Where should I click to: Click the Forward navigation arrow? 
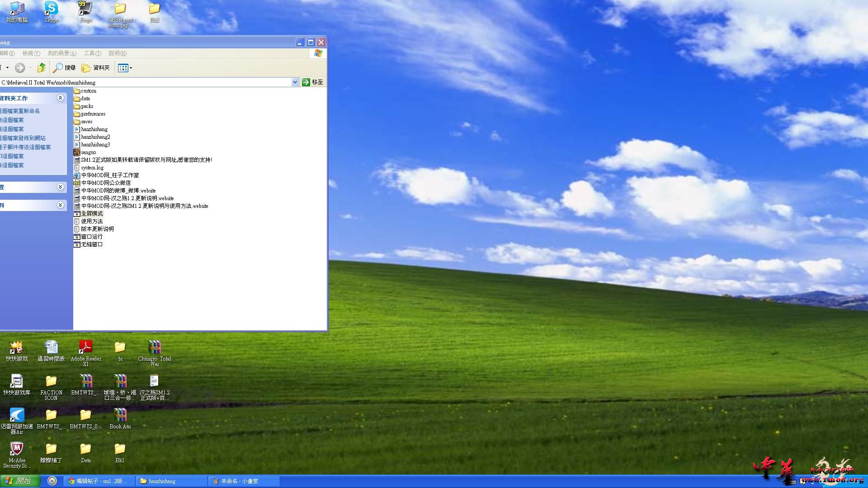click(20, 68)
